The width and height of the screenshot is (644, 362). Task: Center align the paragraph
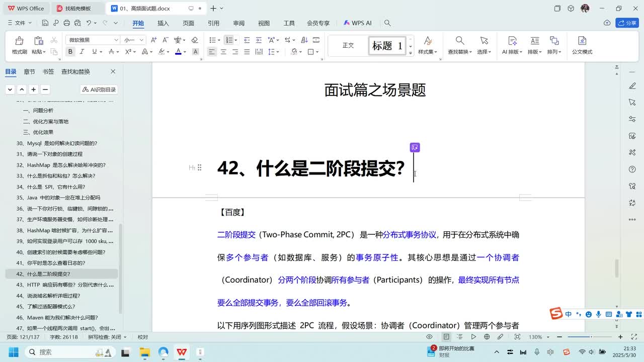tap(223, 52)
